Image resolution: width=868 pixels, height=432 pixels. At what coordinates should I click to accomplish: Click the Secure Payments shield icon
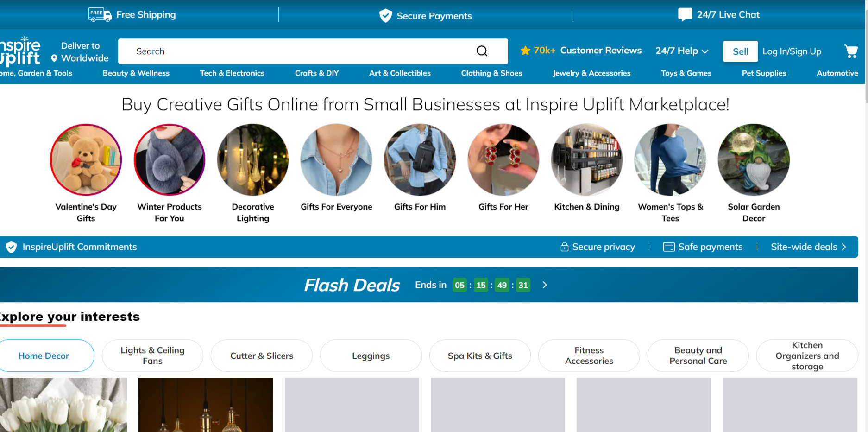coord(385,16)
